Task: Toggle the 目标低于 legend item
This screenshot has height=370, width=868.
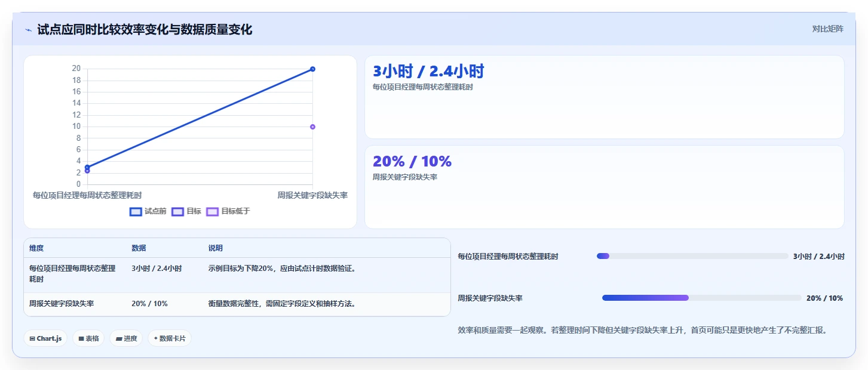Action: tap(228, 211)
